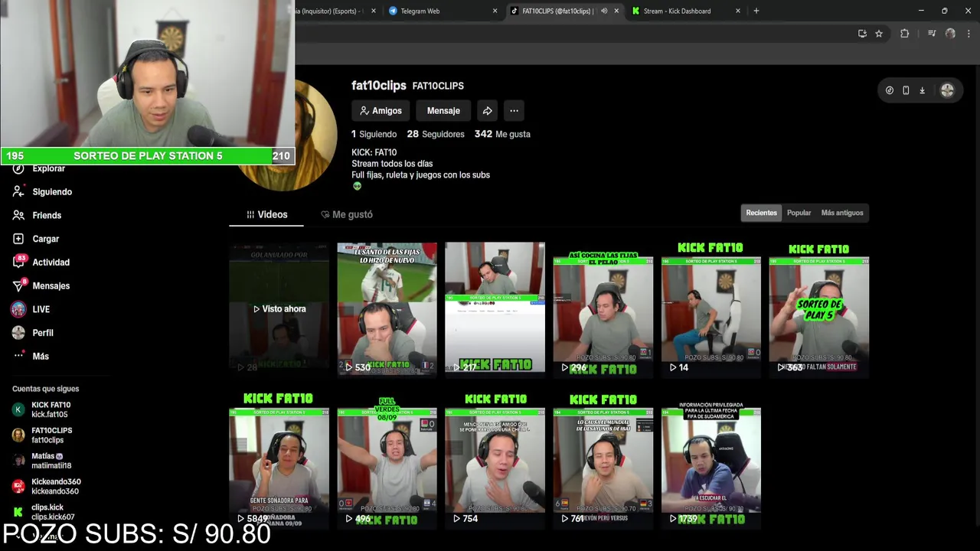Open clips.kick followed account
Screen dimensions: 980x551
coord(44,512)
